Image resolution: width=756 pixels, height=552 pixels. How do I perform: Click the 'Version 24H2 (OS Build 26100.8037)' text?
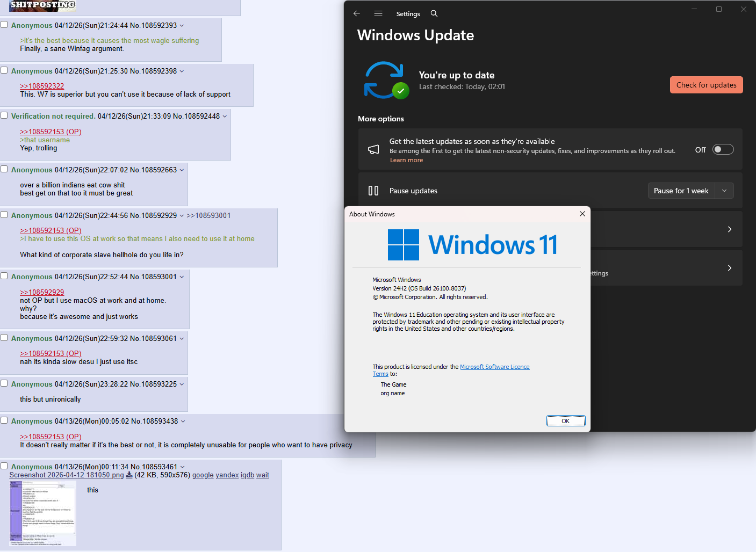tap(419, 288)
